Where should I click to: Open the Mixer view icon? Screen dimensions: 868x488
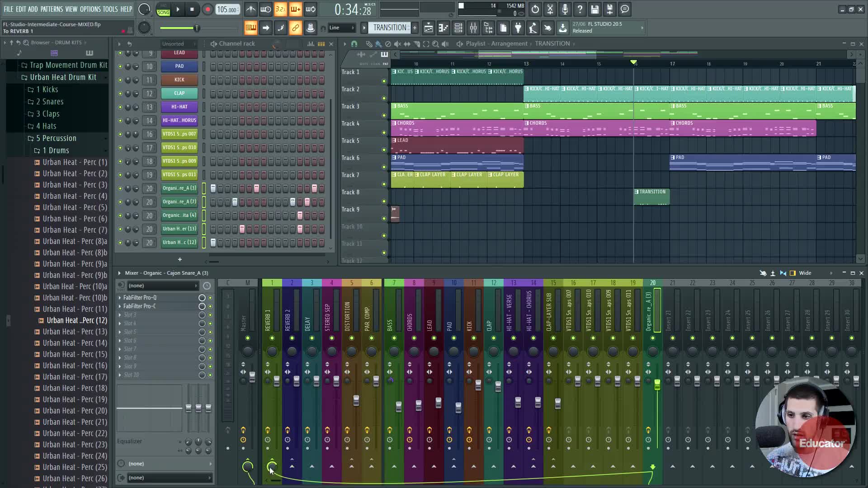click(x=473, y=28)
